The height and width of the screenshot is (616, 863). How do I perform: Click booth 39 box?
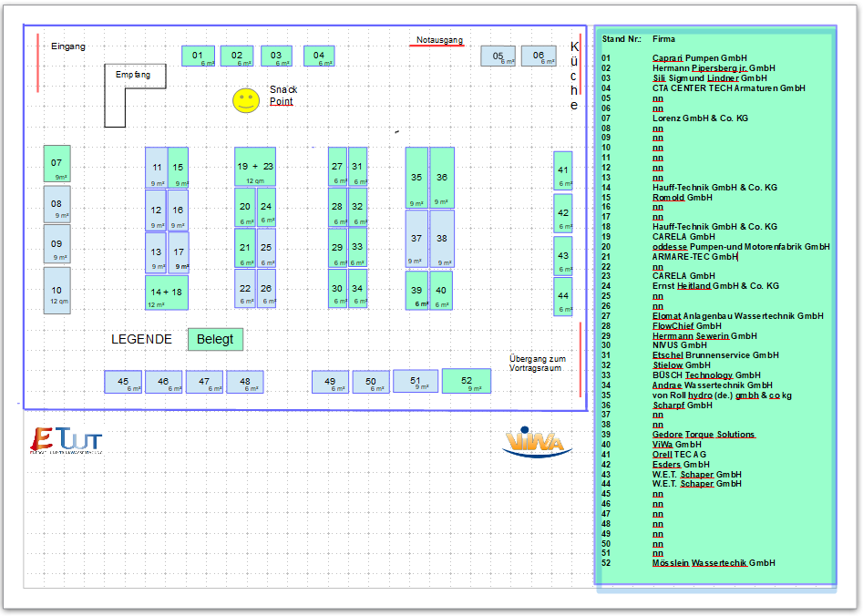(416, 291)
